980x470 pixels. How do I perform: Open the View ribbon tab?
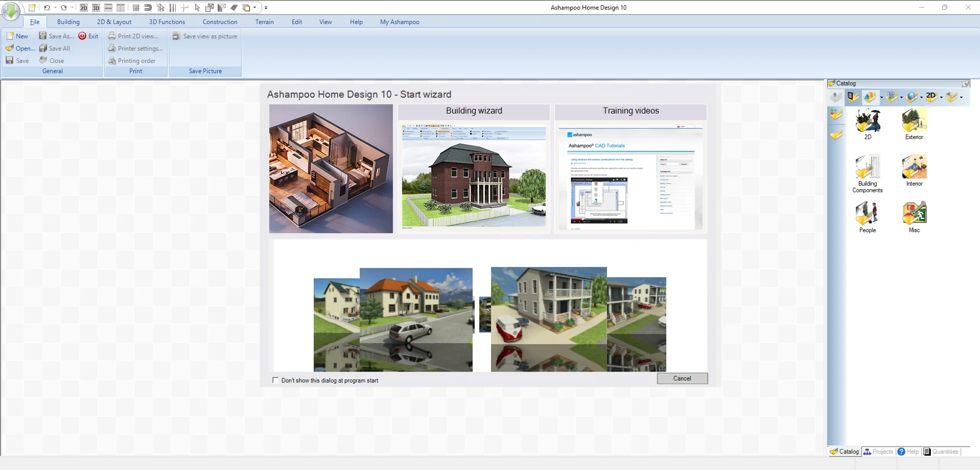point(325,22)
